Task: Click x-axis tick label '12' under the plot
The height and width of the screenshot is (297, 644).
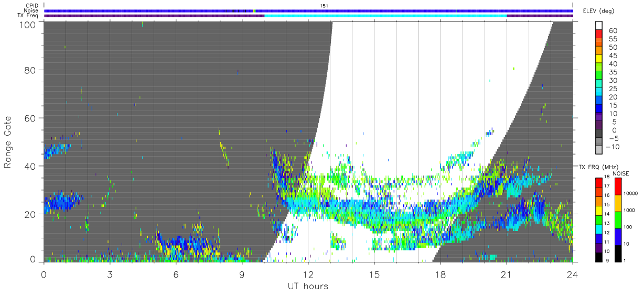Action: (308, 274)
